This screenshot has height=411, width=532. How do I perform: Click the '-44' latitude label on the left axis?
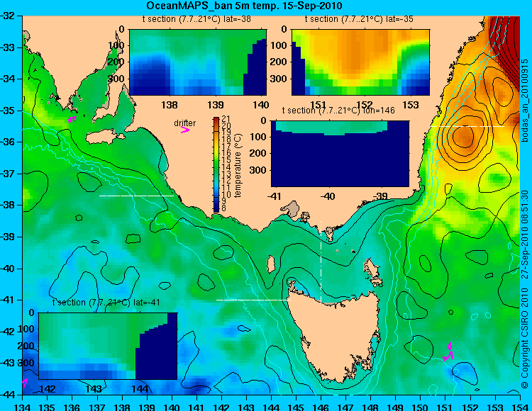(x=6, y=395)
